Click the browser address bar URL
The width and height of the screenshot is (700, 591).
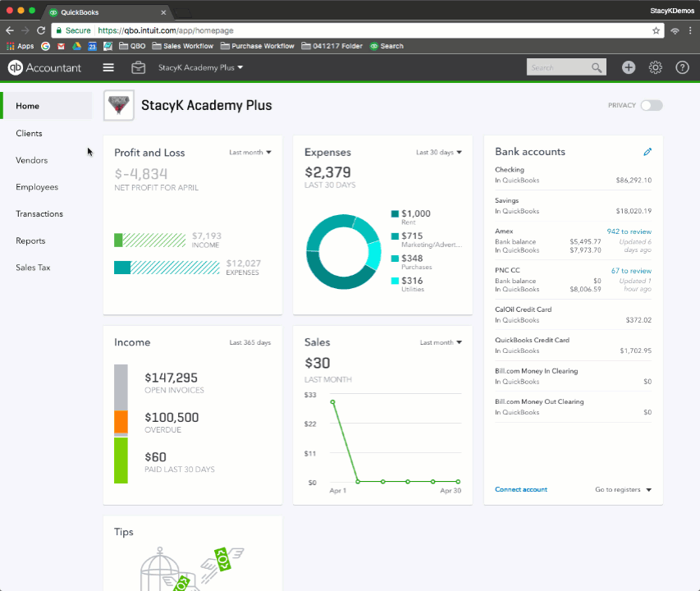pyautogui.click(x=166, y=30)
